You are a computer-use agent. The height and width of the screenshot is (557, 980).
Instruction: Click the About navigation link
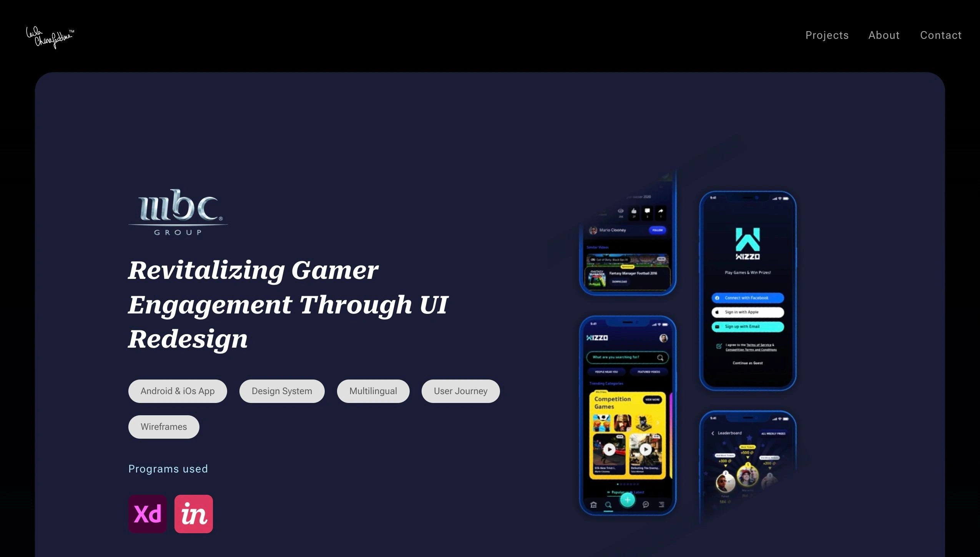pos(884,34)
